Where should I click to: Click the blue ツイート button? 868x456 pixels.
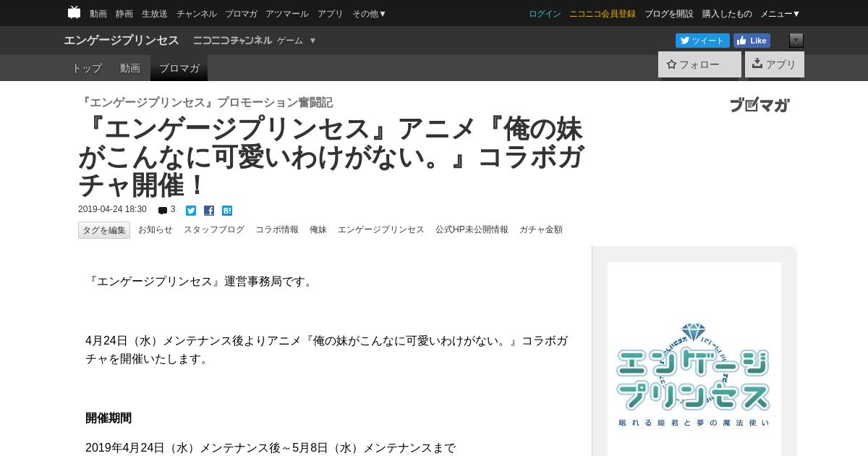pyautogui.click(x=702, y=41)
